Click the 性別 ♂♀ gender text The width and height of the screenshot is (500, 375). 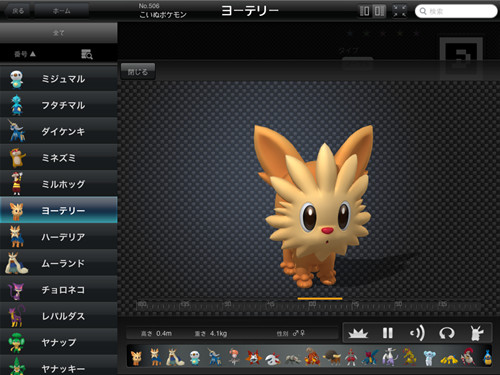click(x=290, y=333)
